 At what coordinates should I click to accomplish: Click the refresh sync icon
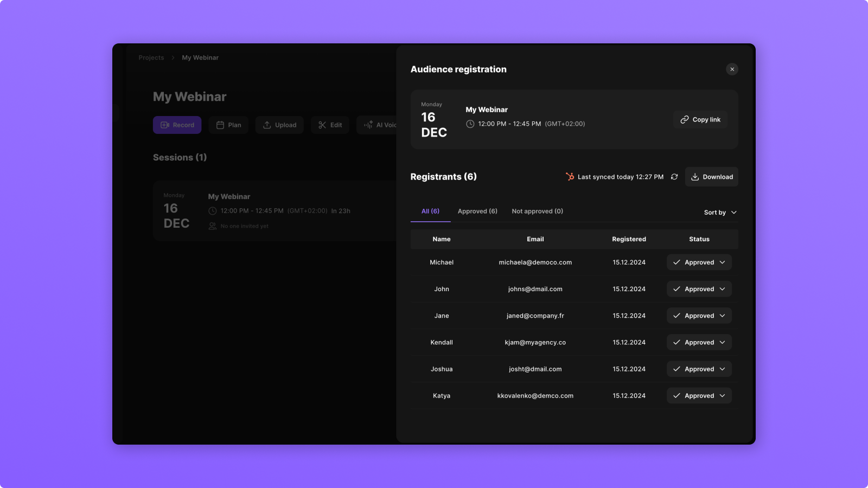pos(674,177)
